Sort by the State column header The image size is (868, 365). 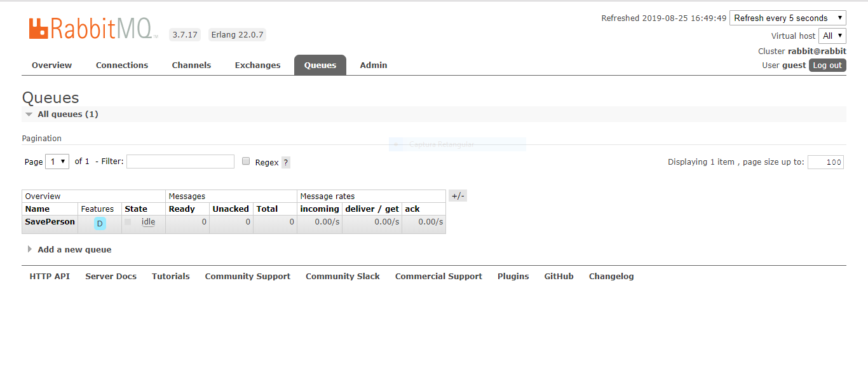[136, 209]
